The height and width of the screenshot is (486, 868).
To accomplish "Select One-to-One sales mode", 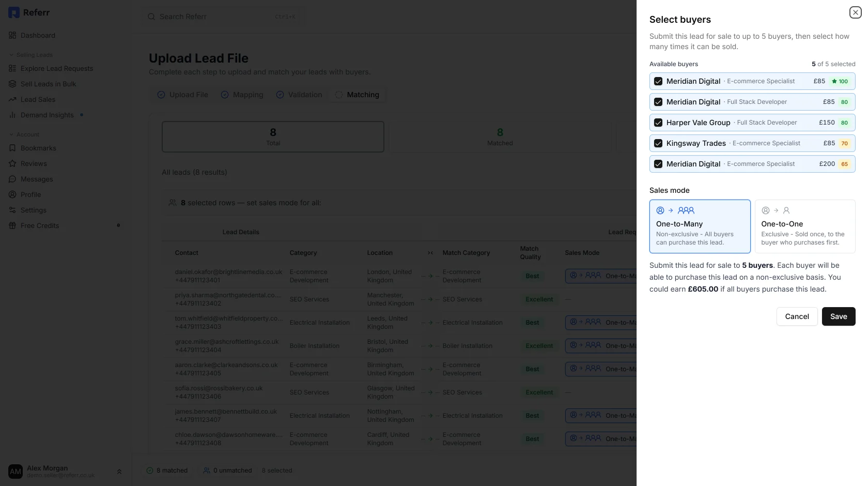I will 805,226.
